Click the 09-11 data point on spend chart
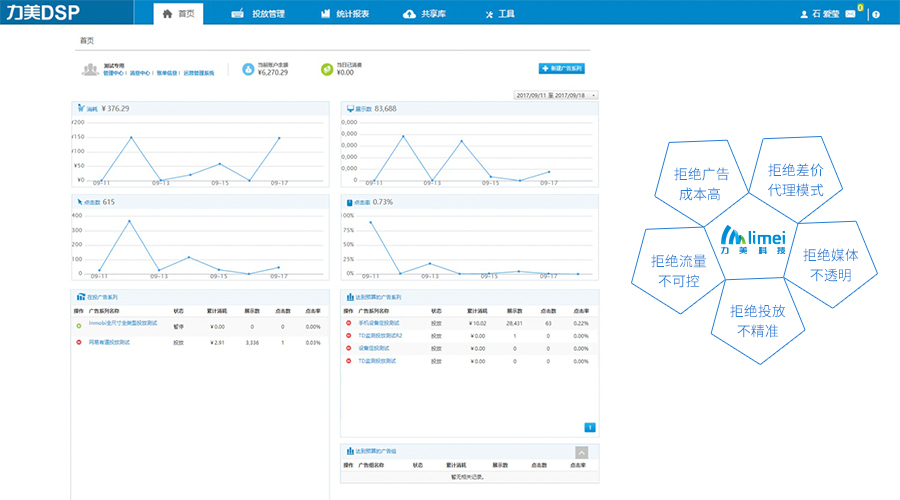 pos(102,180)
